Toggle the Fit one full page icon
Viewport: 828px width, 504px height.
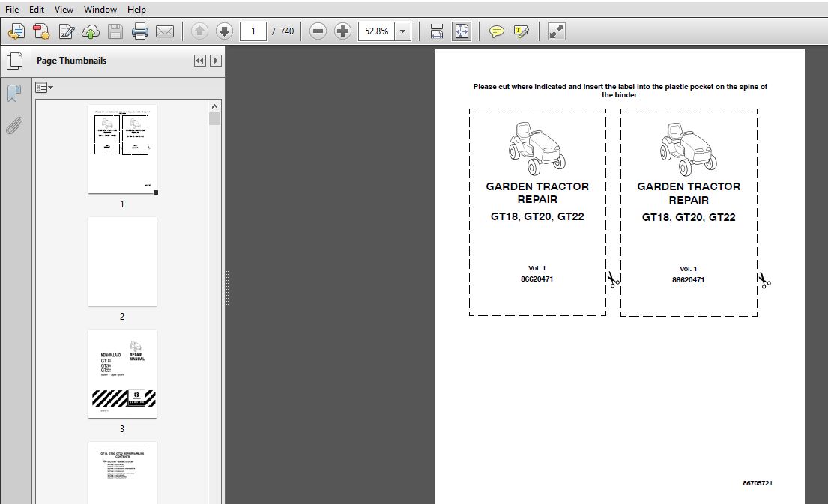pyautogui.click(x=462, y=31)
